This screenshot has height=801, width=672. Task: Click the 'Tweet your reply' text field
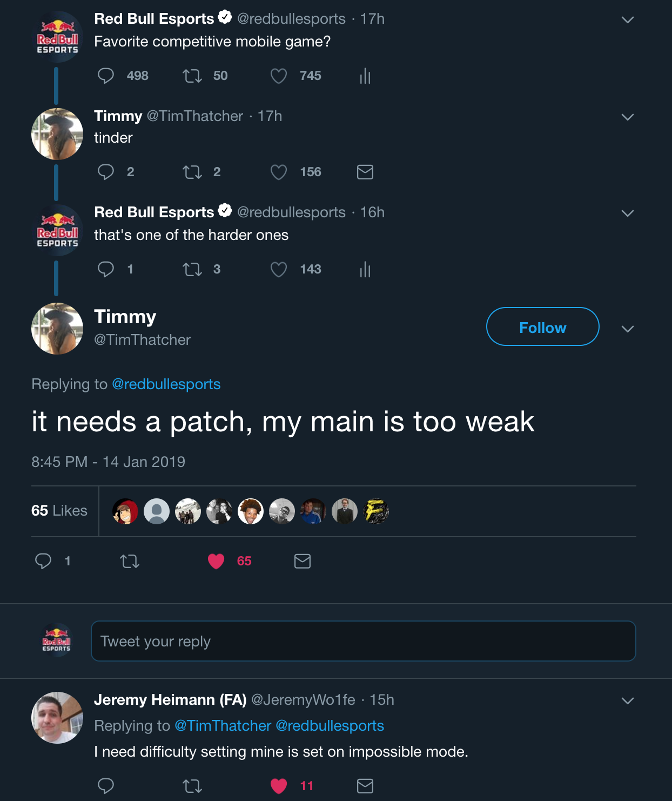click(363, 641)
